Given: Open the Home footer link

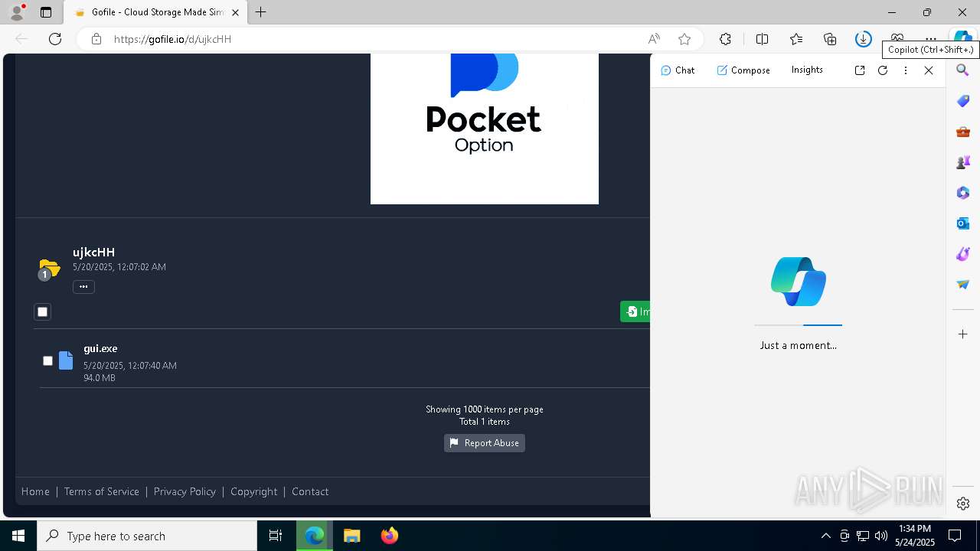Looking at the screenshot, I should [35, 491].
